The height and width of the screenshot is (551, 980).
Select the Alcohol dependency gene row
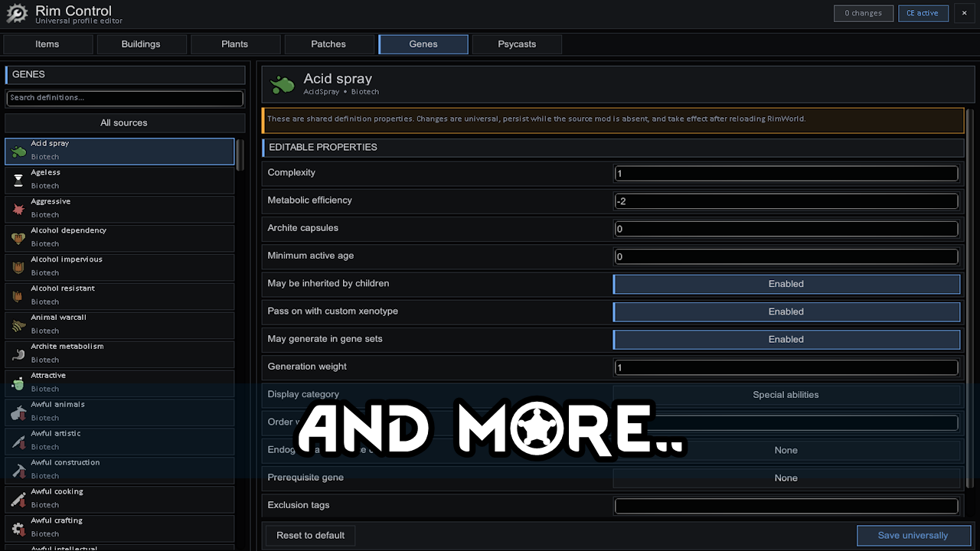click(x=119, y=238)
